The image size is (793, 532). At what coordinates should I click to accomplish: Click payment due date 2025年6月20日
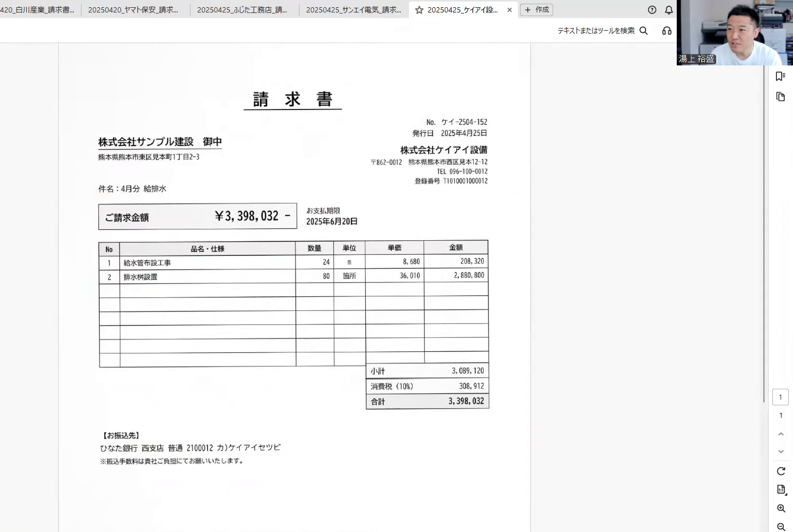pyautogui.click(x=332, y=222)
